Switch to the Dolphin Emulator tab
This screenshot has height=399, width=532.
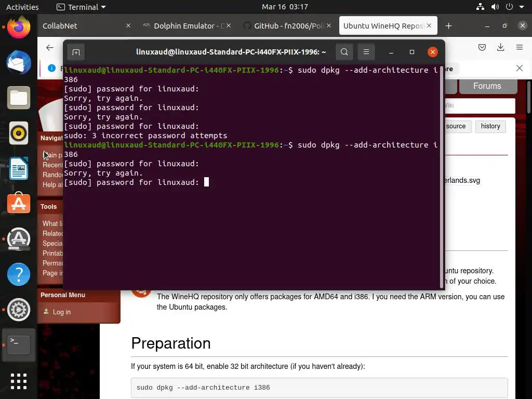coord(187,26)
